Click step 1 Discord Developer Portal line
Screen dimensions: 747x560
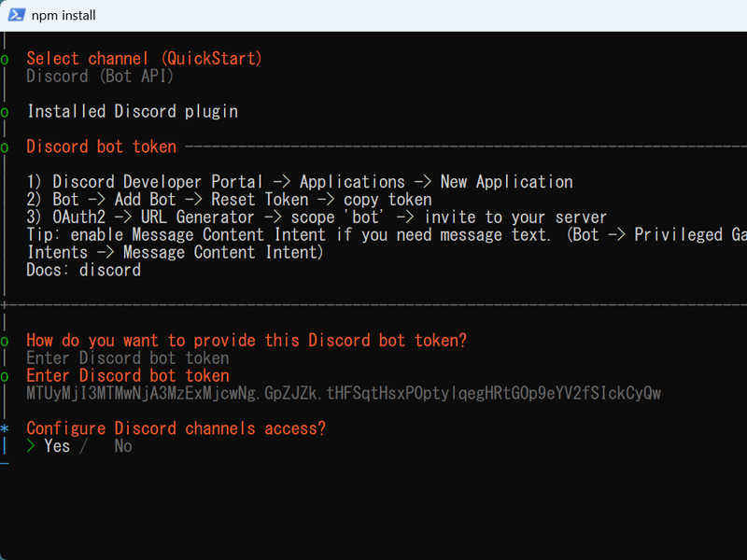[x=300, y=182]
